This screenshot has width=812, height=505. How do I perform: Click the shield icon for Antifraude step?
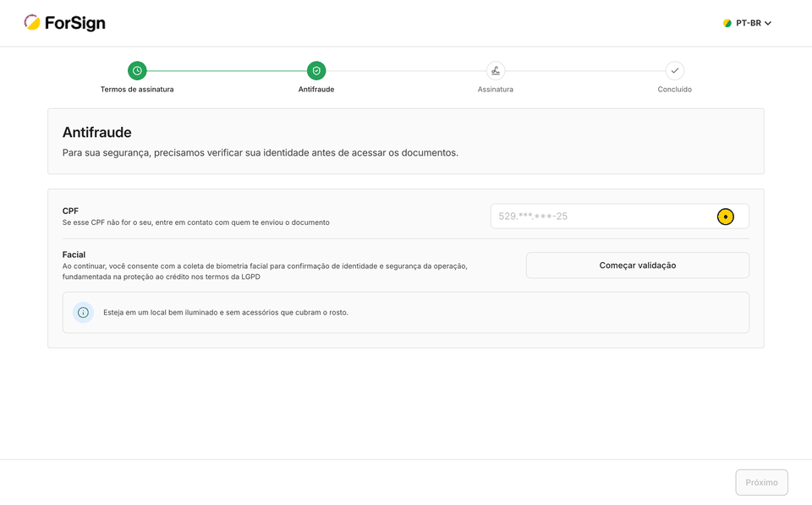(x=316, y=70)
